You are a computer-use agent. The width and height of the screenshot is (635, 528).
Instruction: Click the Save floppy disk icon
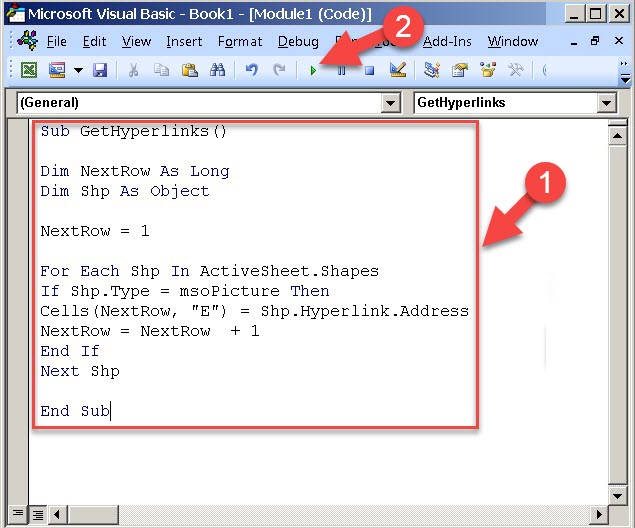coord(100,71)
